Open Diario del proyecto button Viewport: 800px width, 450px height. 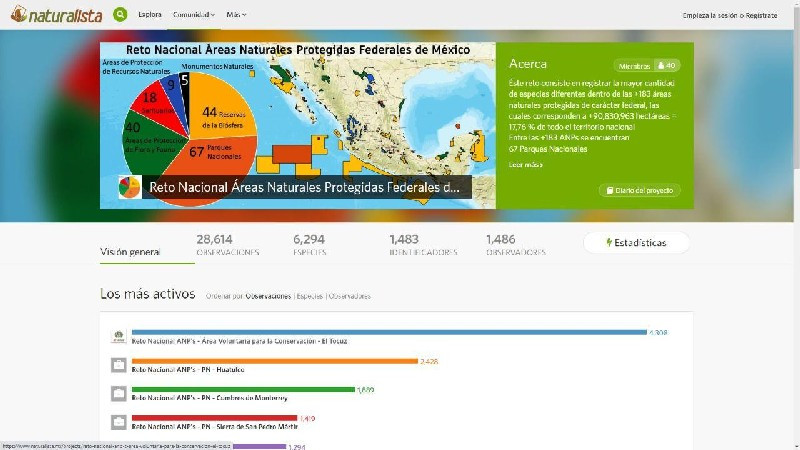tap(639, 190)
